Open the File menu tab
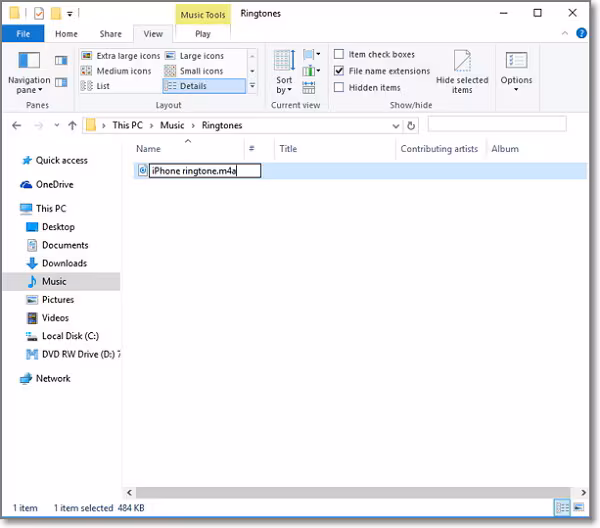This screenshot has width=600, height=528. [x=23, y=34]
